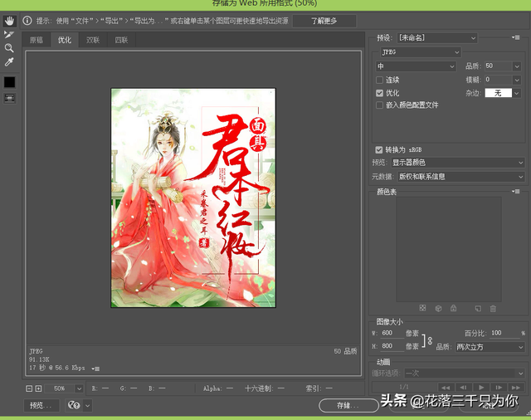531x420 pixels.
Task: Switch to the 优化 tab
Action: [65, 40]
